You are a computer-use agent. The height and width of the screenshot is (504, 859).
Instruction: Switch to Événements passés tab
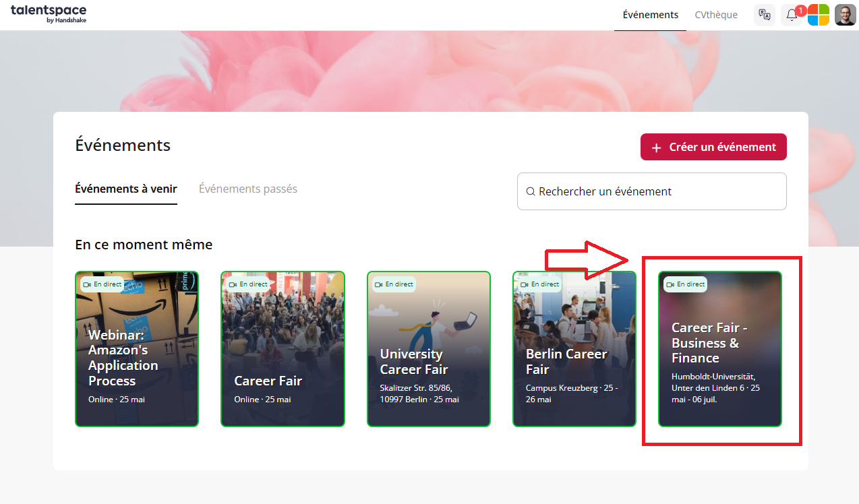[x=248, y=189]
